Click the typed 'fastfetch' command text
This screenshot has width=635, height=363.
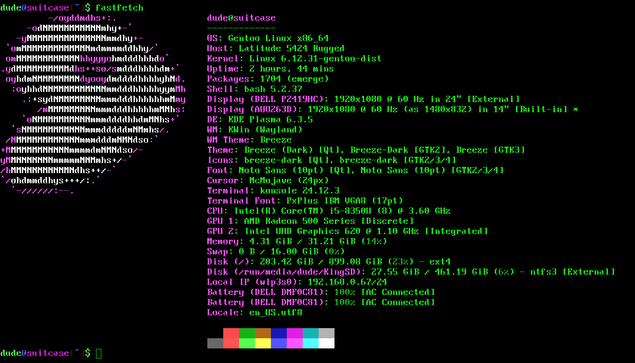[119, 8]
